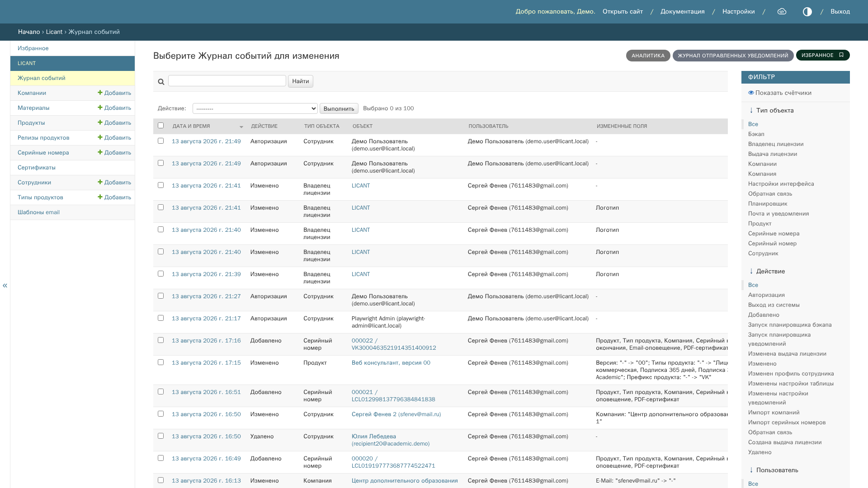This screenshot has width=868, height=488.
Task: Click the plus icon next to Серийные номера
Action: coord(100,152)
